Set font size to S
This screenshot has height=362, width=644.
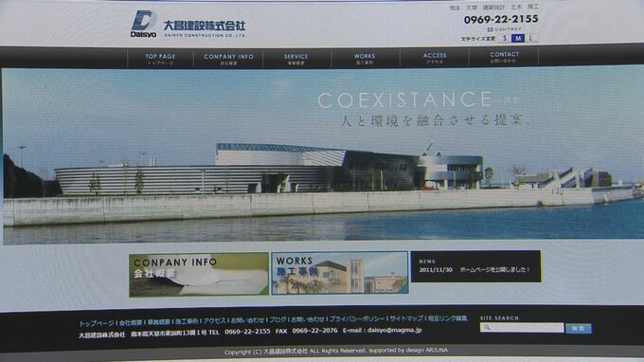coord(505,38)
